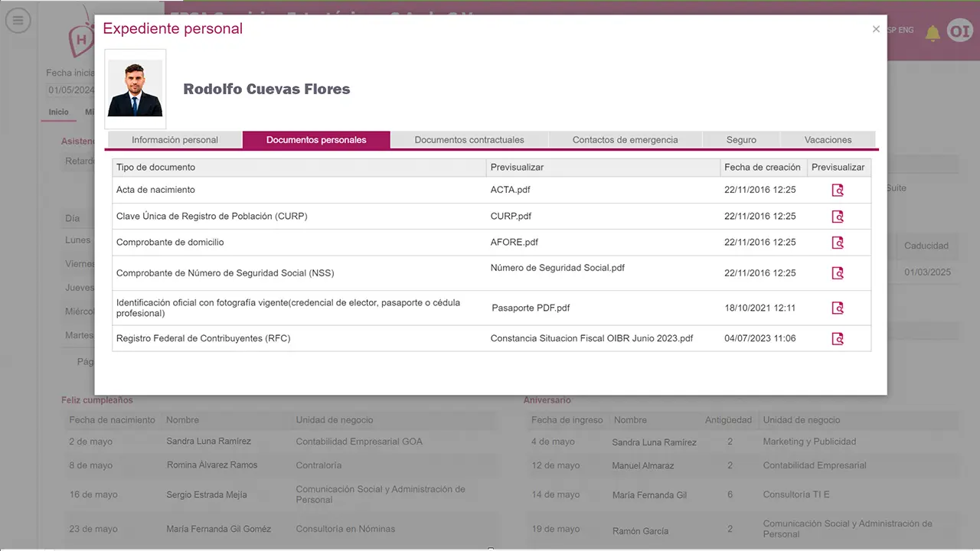Select the Acta de nacimiento row label
980x551 pixels.
155,190
